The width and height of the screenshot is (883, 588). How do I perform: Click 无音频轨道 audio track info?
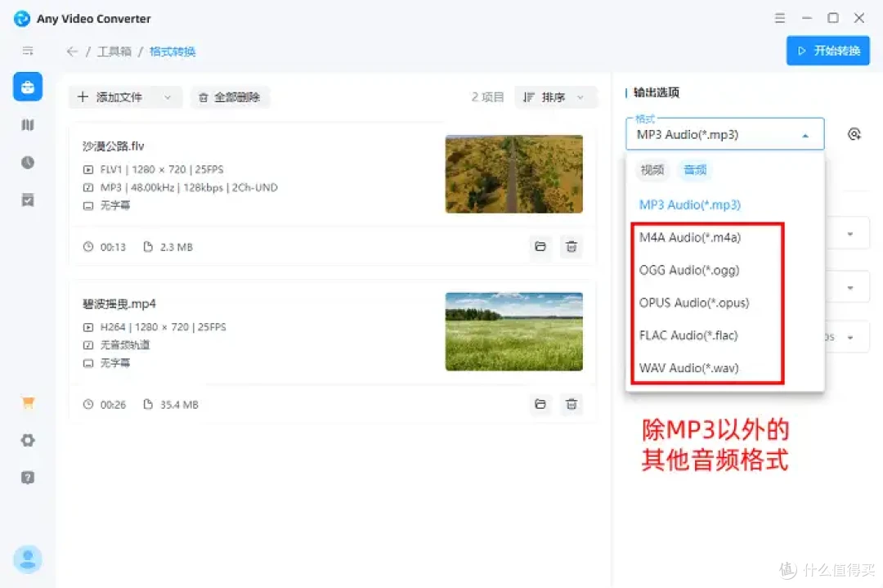tap(125, 344)
